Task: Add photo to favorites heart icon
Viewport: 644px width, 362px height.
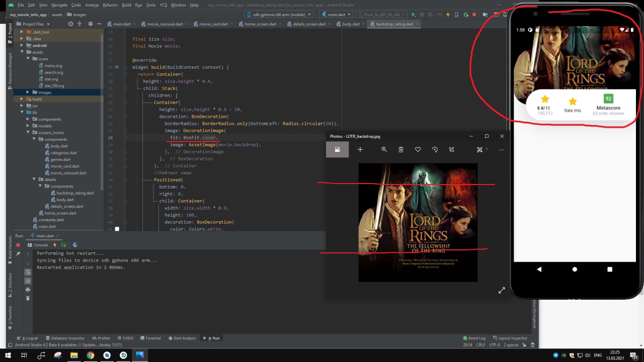Action: [x=418, y=149]
